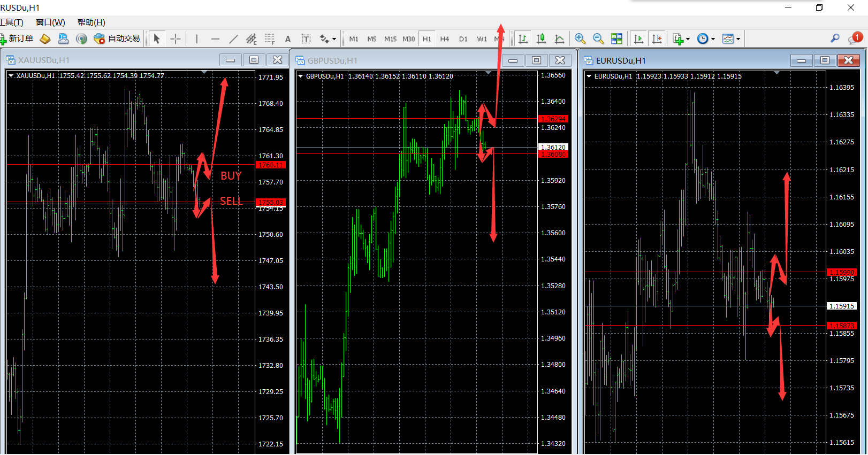The image size is (868, 455).
Task: Open the 帮助(H) menu
Action: (x=91, y=22)
